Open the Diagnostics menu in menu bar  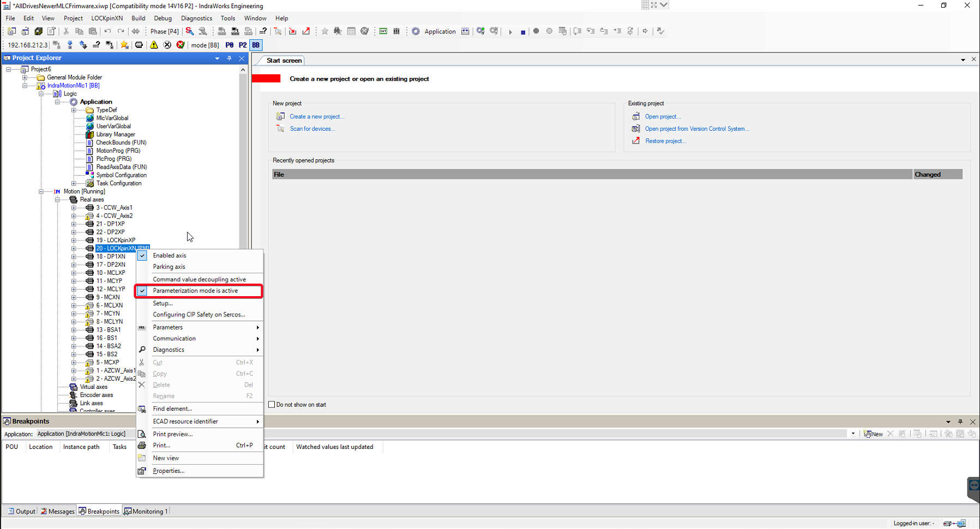196,18
